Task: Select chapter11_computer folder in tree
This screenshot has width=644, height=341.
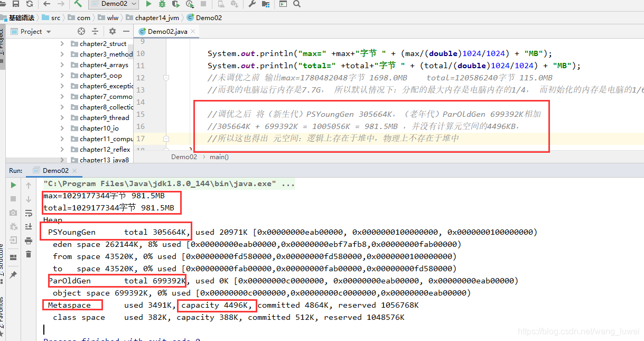Action: tap(101, 139)
